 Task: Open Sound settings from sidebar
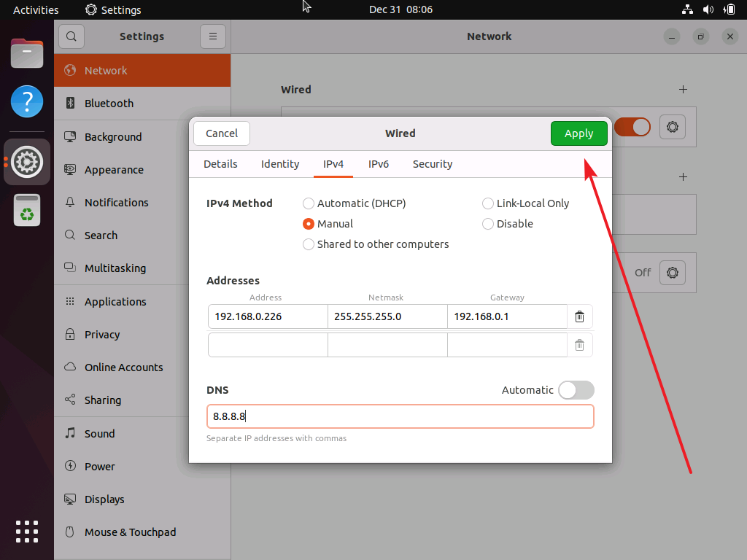[x=97, y=433]
